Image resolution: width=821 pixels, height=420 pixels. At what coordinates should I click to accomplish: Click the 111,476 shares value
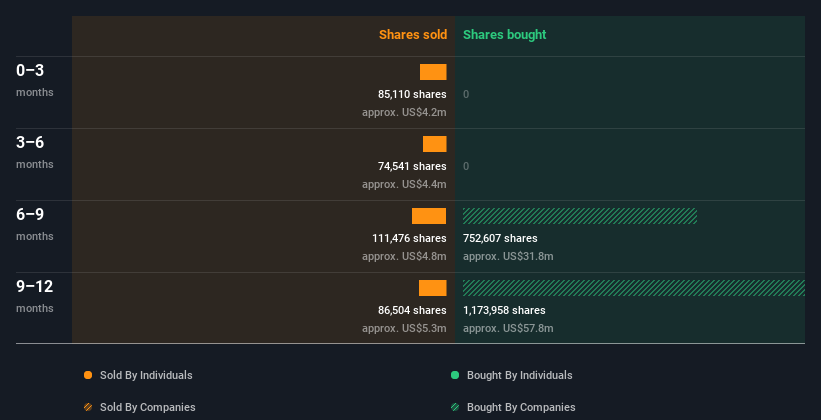(x=409, y=238)
